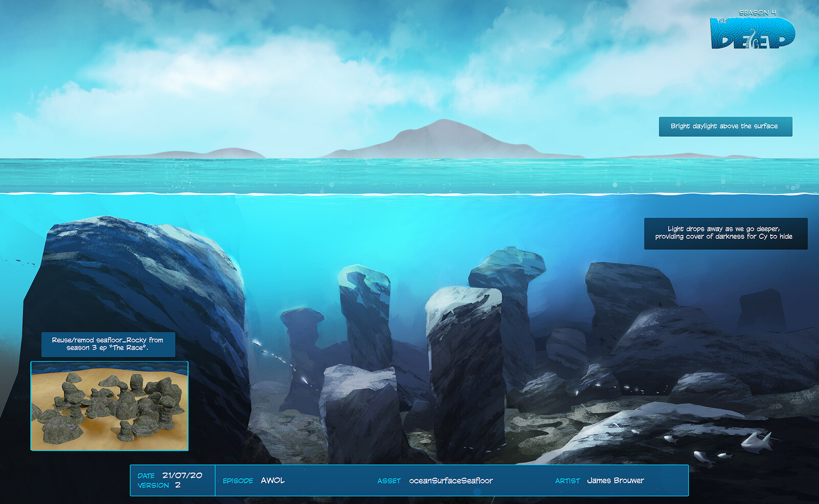Click the 'Light drops away as we go deeper' note
Image resolution: width=819 pixels, height=504 pixels.
click(725, 233)
